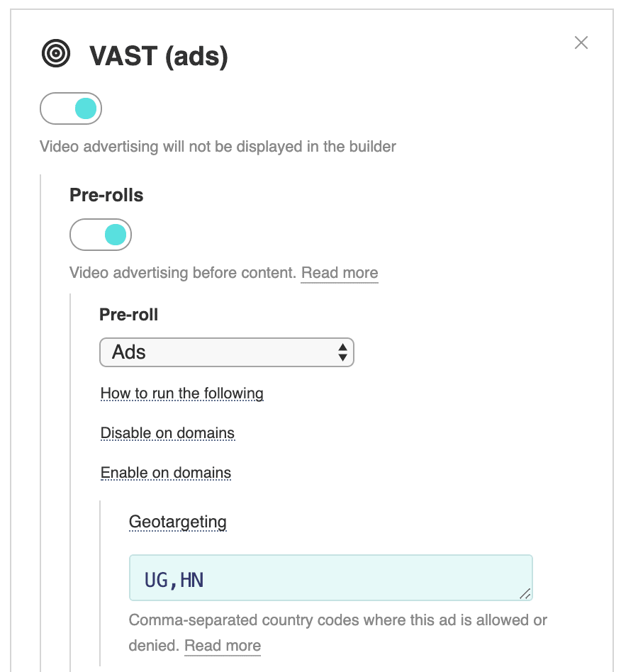Click the VAST target bullseye icon
Screen dimensions: 621x672
pyautogui.click(x=56, y=54)
